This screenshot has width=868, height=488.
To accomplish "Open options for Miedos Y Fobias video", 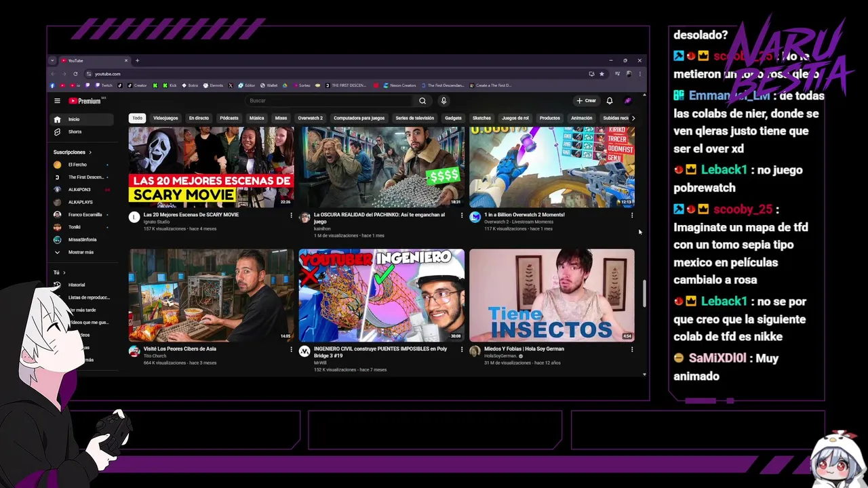I will point(632,350).
